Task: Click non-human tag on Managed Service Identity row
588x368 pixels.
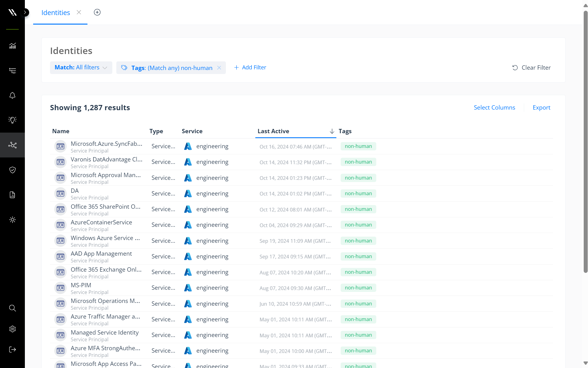Action: pyautogui.click(x=358, y=335)
